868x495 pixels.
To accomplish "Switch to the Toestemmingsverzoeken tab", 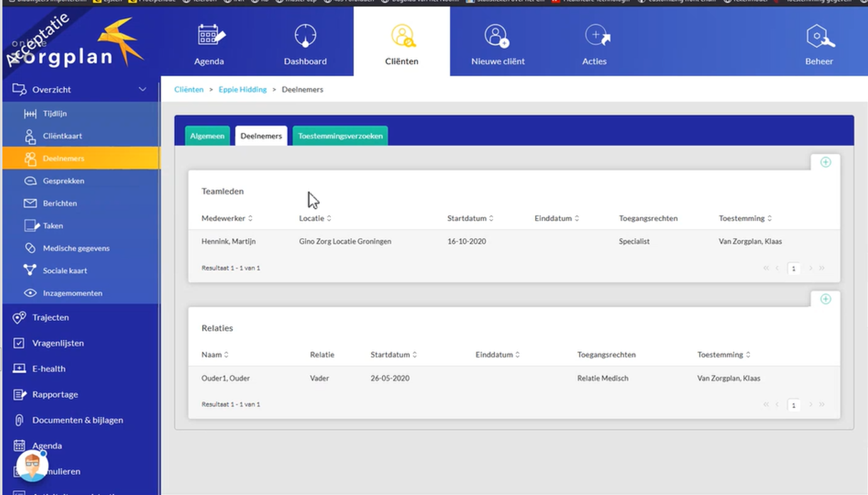I will (340, 136).
